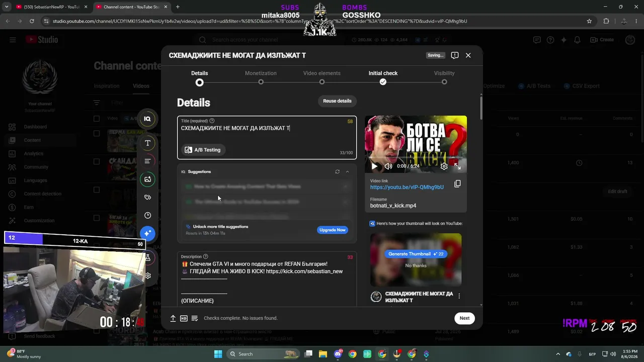Click Reuse details button
The height and width of the screenshot is (362, 644).
coord(337,101)
